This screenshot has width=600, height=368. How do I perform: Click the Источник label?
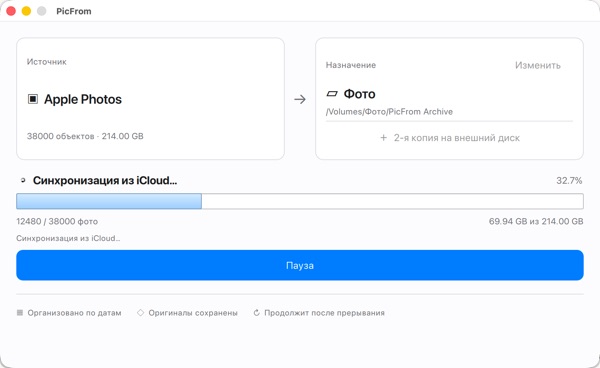(x=47, y=62)
